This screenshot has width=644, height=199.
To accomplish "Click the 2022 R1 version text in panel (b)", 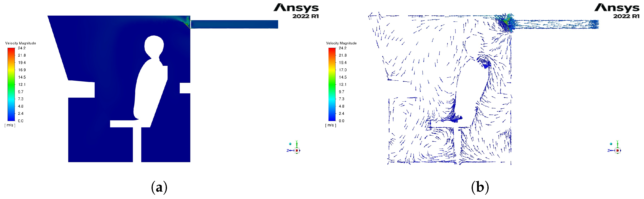I will [626, 16].
